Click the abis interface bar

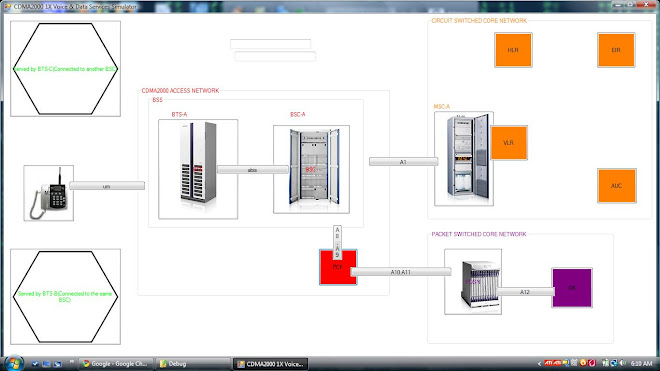[x=253, y=170]
